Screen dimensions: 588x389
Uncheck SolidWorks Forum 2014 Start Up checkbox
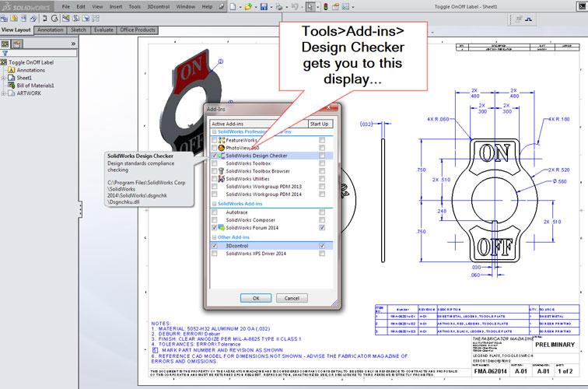tap(322, 228)
